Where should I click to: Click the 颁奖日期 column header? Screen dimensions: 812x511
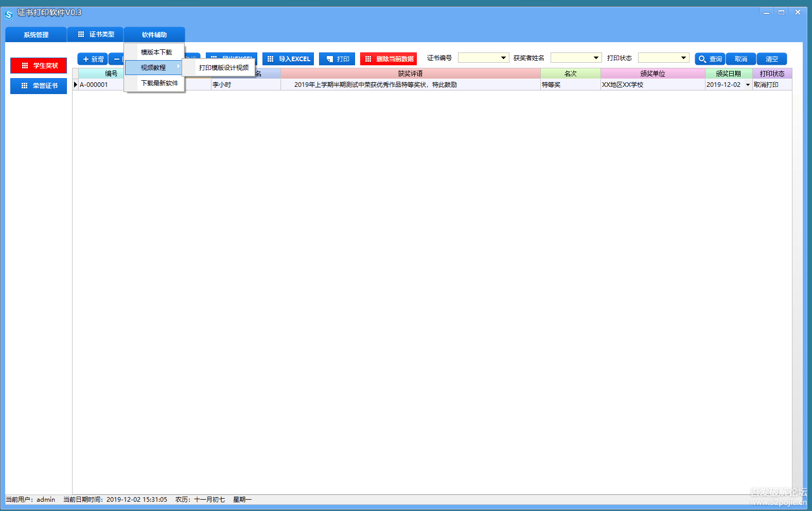click(x=729, y=74)
